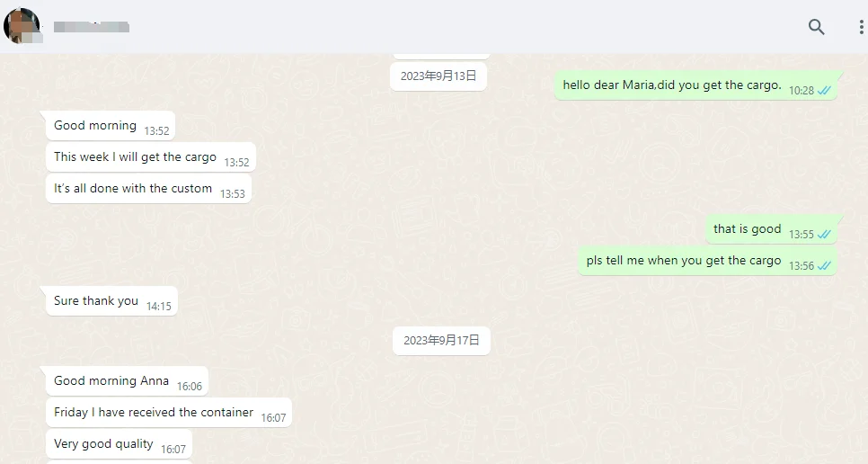Click the contact profile picture
This screenshot has height=464, width=868.
pos(22,25)
